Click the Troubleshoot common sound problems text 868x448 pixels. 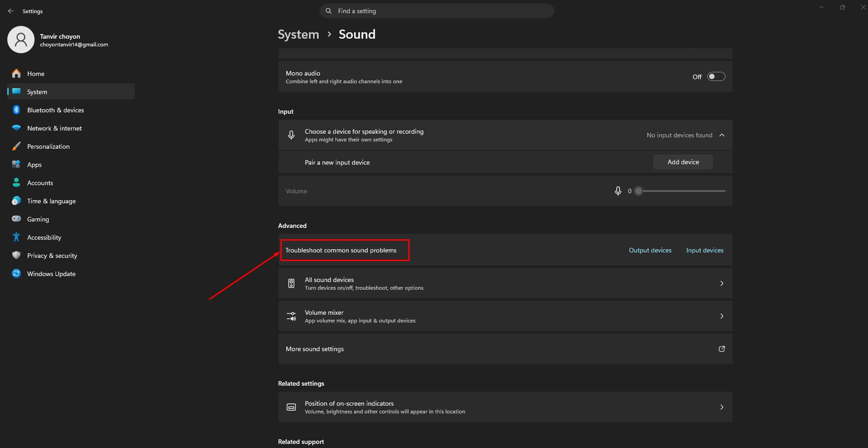pos(341,250)
